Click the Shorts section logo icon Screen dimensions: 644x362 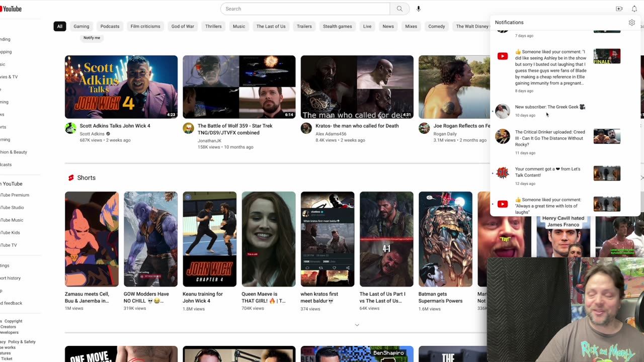click(x=71, y=177)
